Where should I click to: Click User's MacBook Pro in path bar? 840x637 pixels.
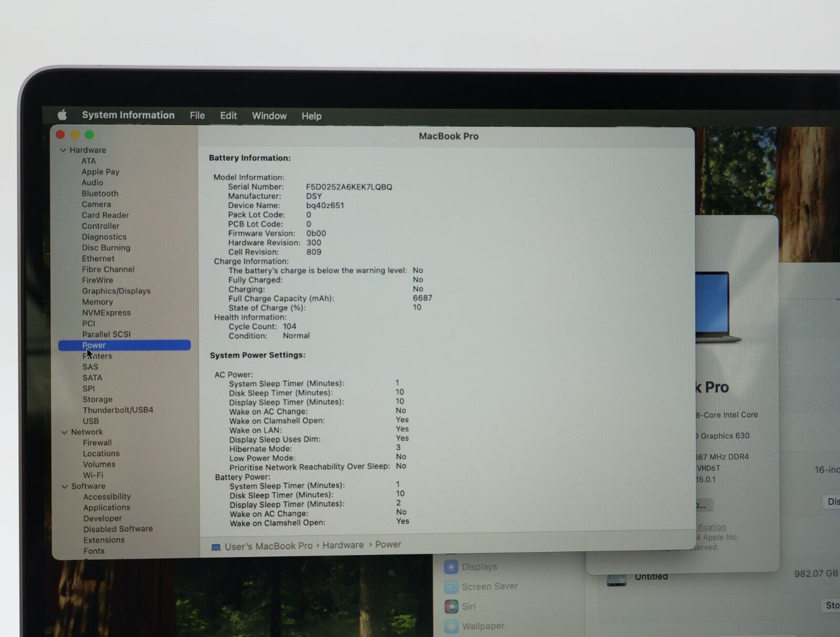click(x=269, y=546)
